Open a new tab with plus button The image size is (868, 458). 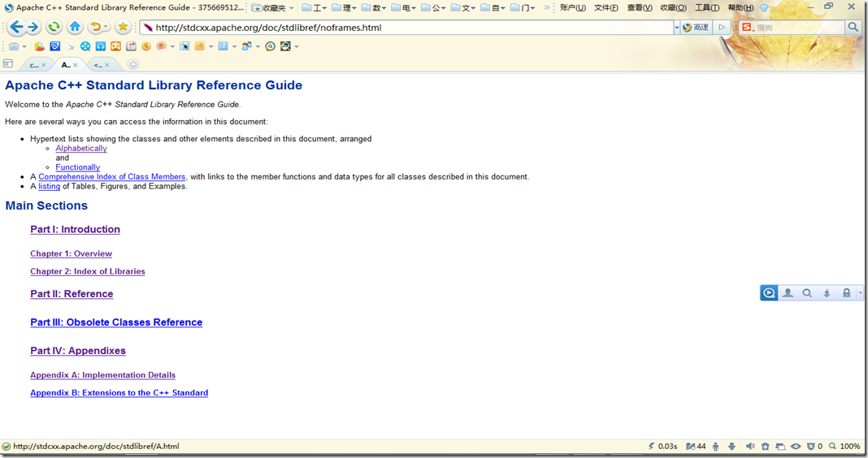(132, 65)
